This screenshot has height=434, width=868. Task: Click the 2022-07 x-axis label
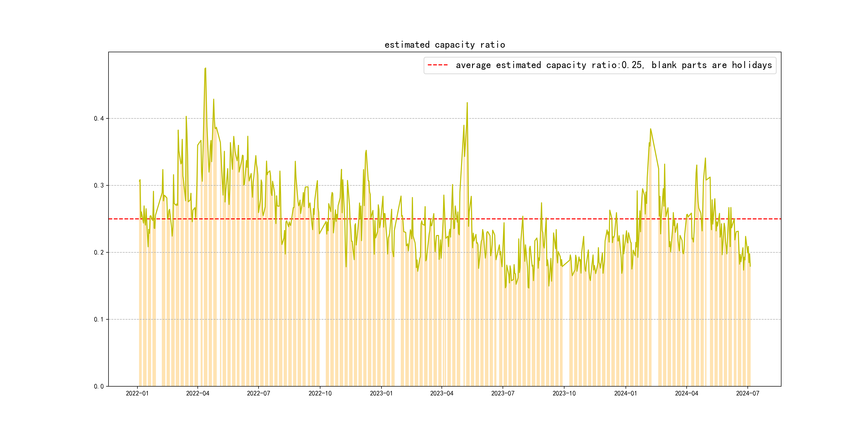coord(259,393)
